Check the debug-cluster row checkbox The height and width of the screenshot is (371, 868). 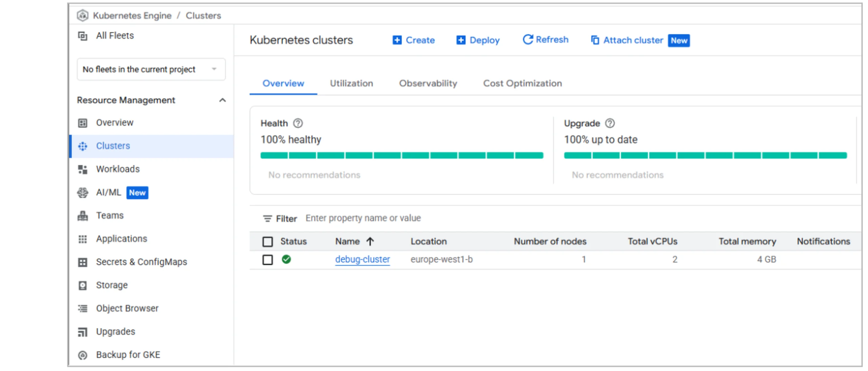tap(268, 260)
